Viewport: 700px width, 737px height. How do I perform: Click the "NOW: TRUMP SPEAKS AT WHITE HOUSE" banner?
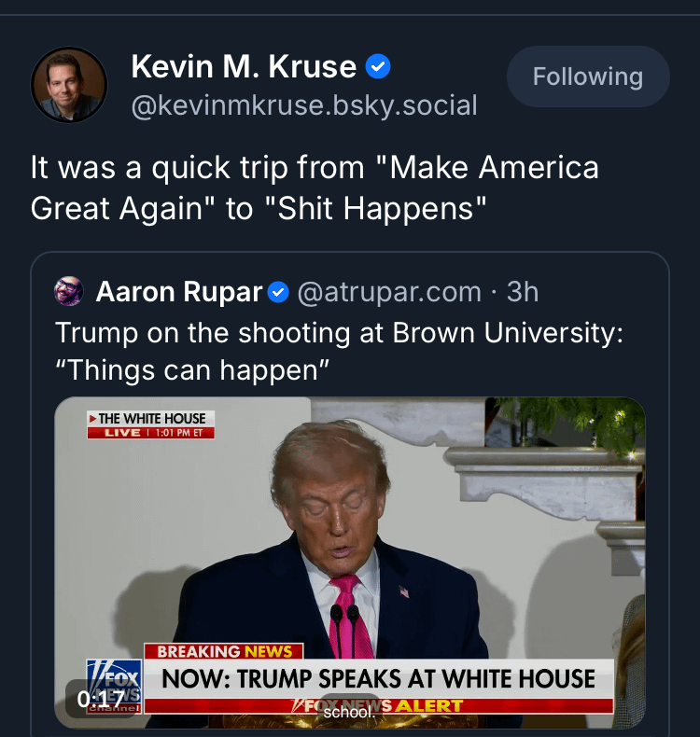coord(378,678)
